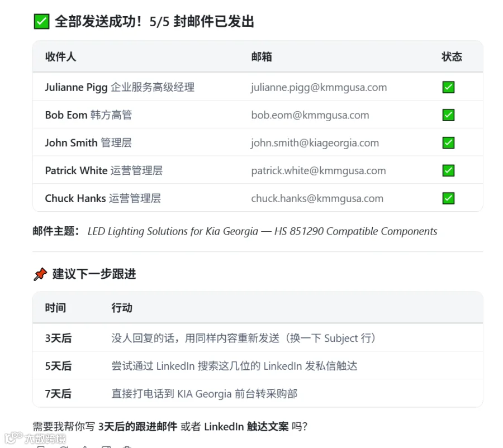Click the email julianne.pigg@kmmgusa.com
503x448 pixels.
319,88
